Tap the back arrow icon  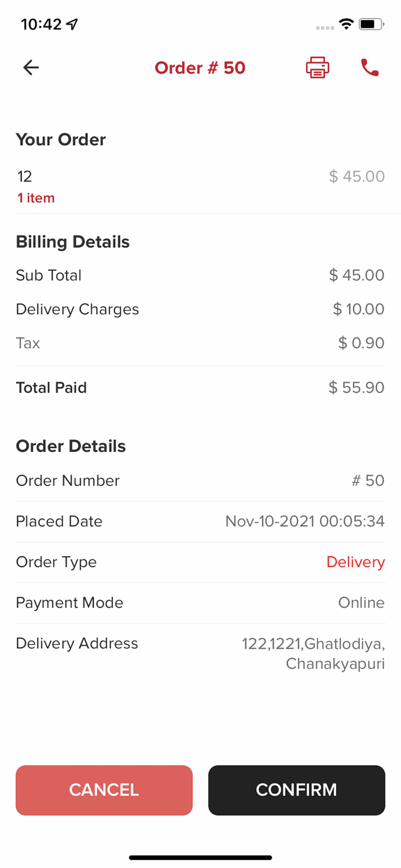point(31,68)
